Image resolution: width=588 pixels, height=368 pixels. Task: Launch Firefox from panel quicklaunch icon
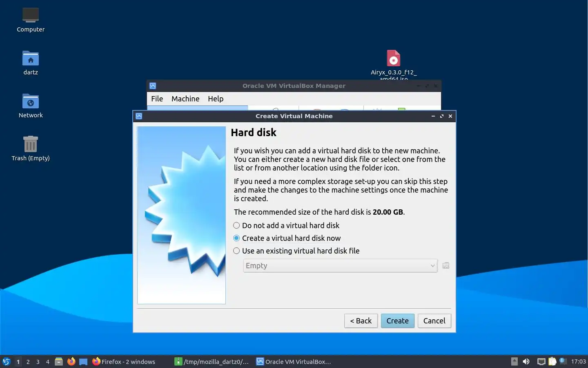pyautogui.click(x=71, y=361)
